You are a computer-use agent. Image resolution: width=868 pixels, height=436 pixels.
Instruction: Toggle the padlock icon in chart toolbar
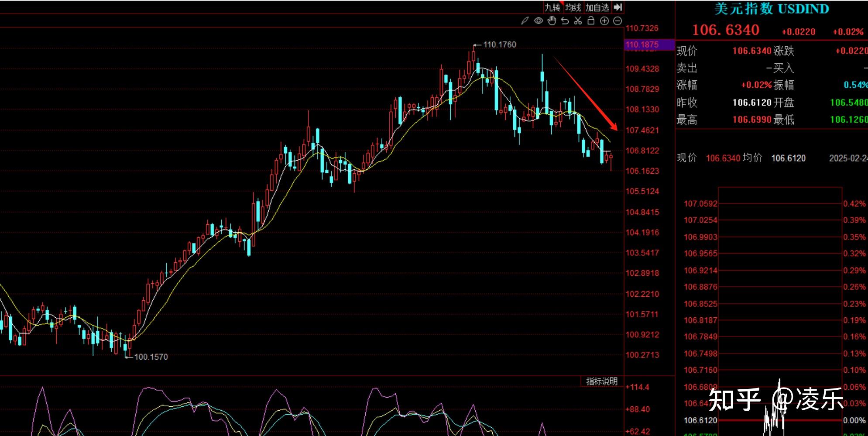pos(591,21)
